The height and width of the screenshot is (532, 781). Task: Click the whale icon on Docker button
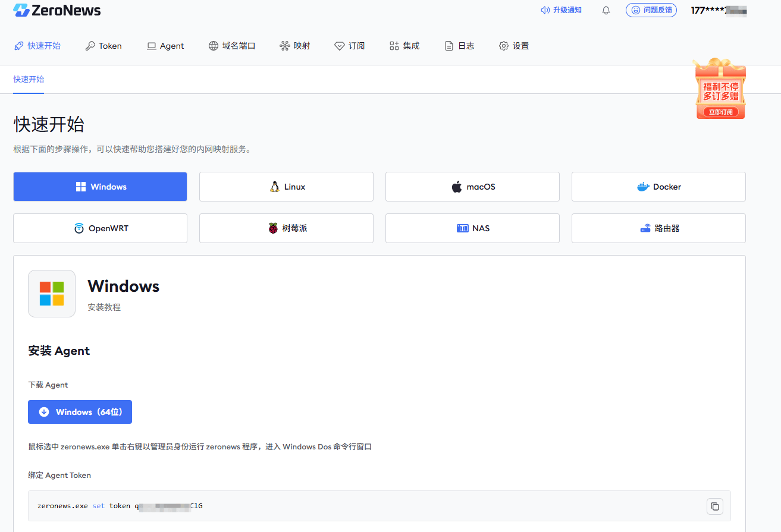(x=643, y=187)
